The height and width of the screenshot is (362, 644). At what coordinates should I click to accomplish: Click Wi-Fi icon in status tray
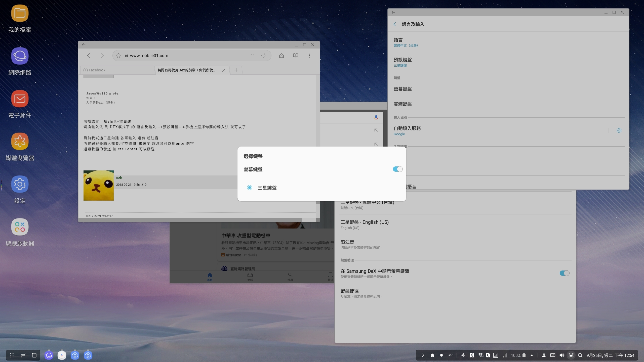tap(480, 355)
